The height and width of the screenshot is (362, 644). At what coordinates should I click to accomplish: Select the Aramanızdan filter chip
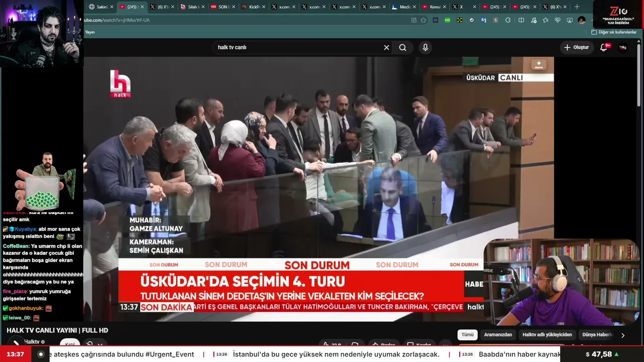tap(498, 335)
